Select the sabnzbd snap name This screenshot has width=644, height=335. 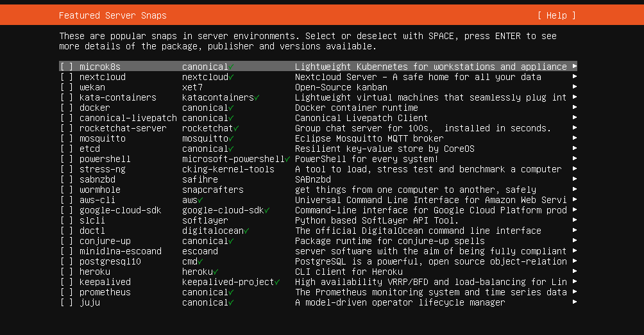pyautogui.click(x=97, y=179)
